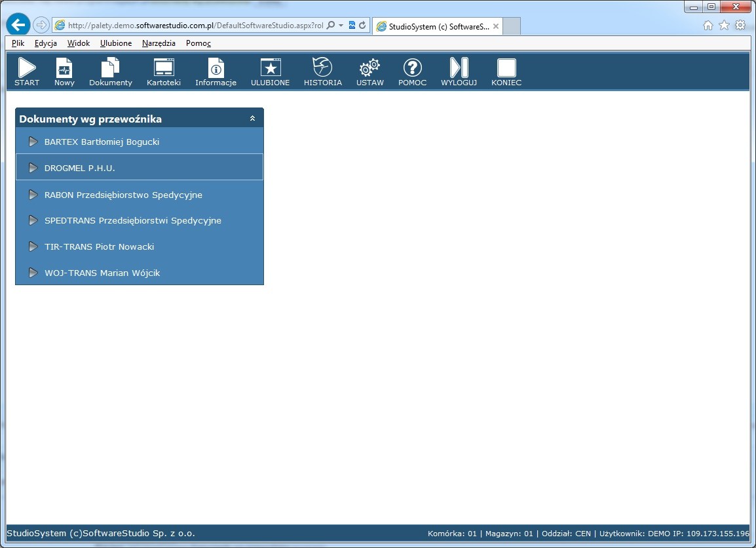Open the Dokumenty toolbar icon
Image resolution: width=756 pixels, height=548 pixels.
111,67
